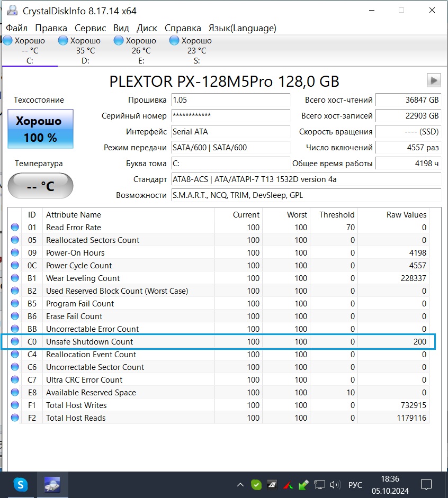Click the next disk arrow button

pyautogui.click(x=434, y=80)
